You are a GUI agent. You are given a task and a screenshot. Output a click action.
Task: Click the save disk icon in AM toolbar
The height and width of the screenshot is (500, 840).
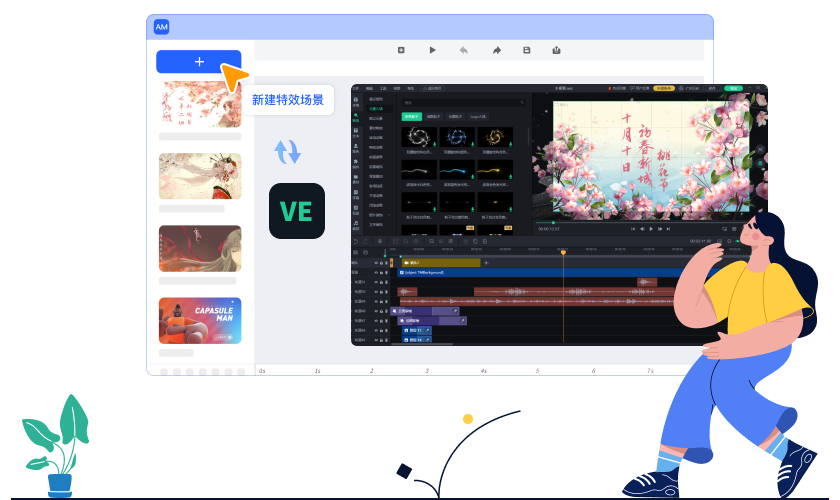[x=527, y=50]
